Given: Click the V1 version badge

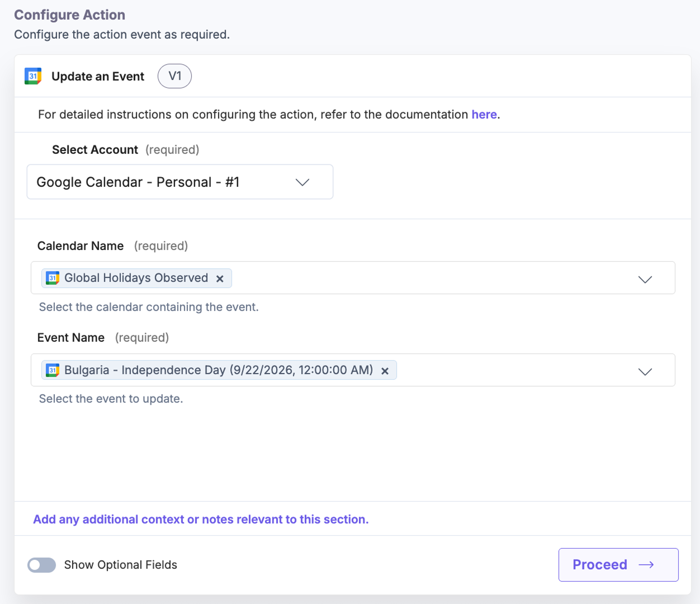Looking at the screenshot, I should [175, 76].
